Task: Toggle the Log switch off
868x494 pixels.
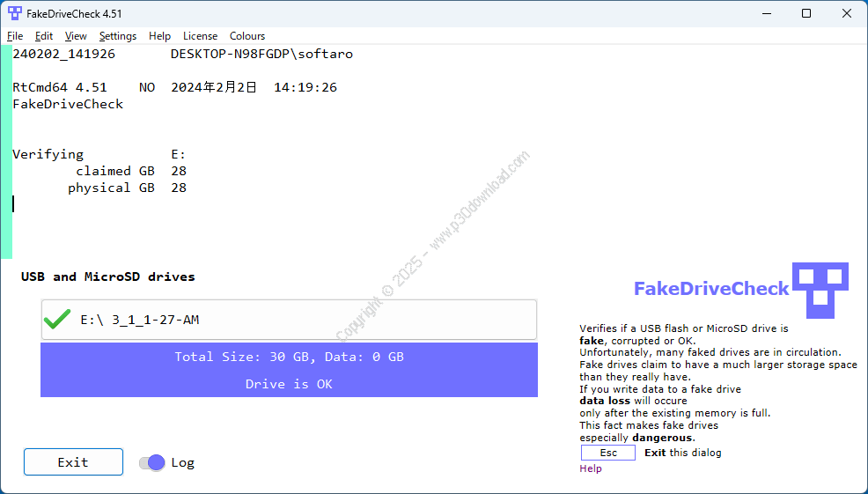Action: point(152,462)
